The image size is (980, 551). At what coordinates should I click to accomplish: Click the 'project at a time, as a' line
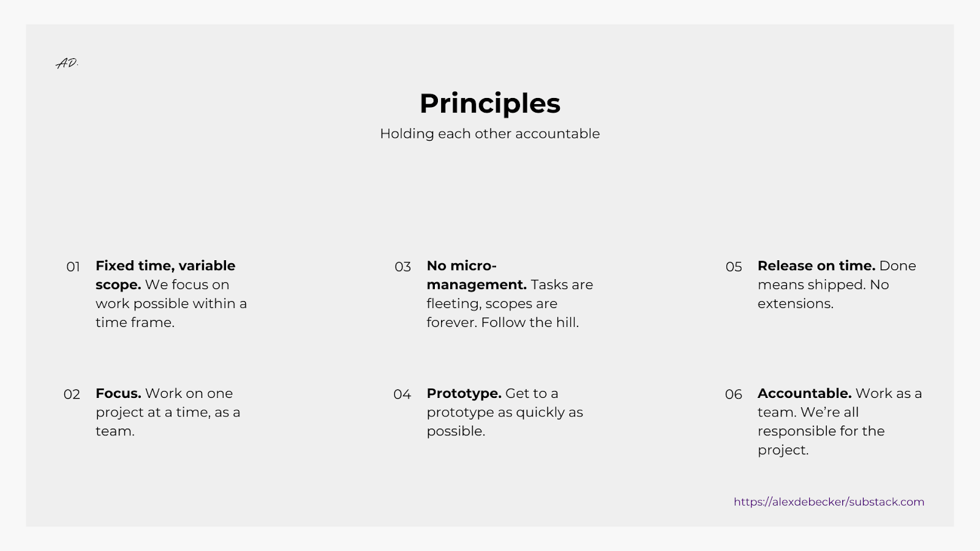pos(168,413)
